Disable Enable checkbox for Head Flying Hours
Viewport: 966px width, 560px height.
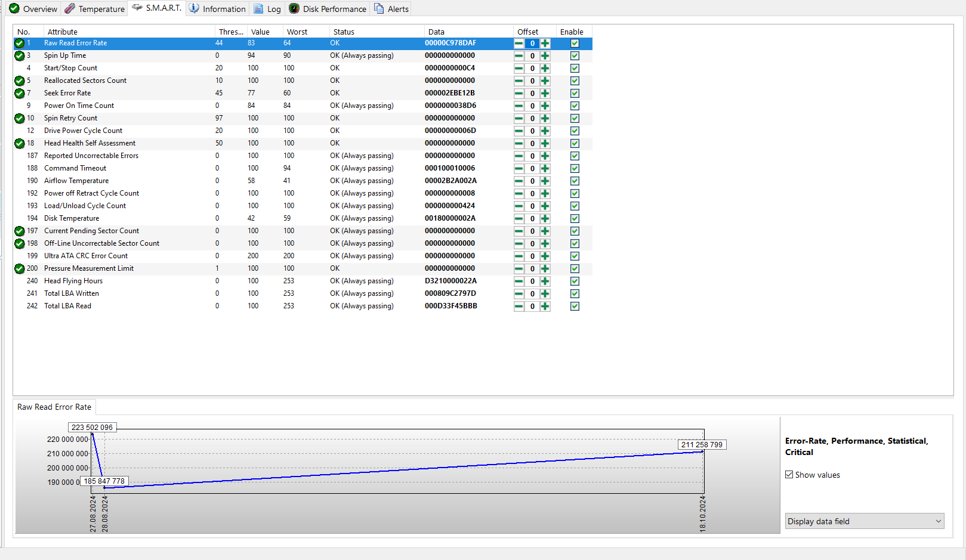pos(575,281)
